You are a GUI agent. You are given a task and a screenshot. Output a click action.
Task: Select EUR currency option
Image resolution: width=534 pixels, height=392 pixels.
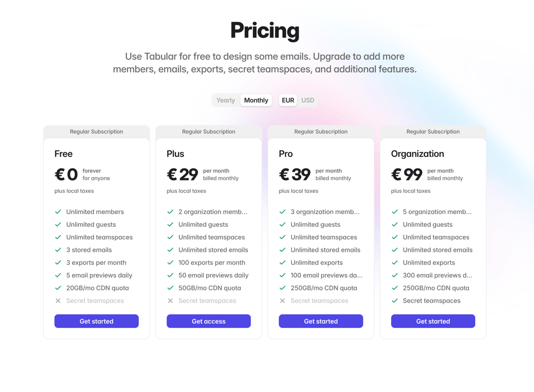tap(287, 100)
